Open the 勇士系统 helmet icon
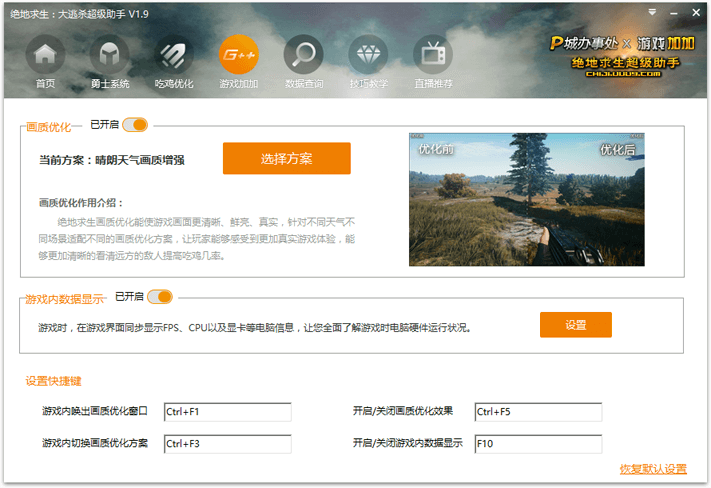 [110, 54]
